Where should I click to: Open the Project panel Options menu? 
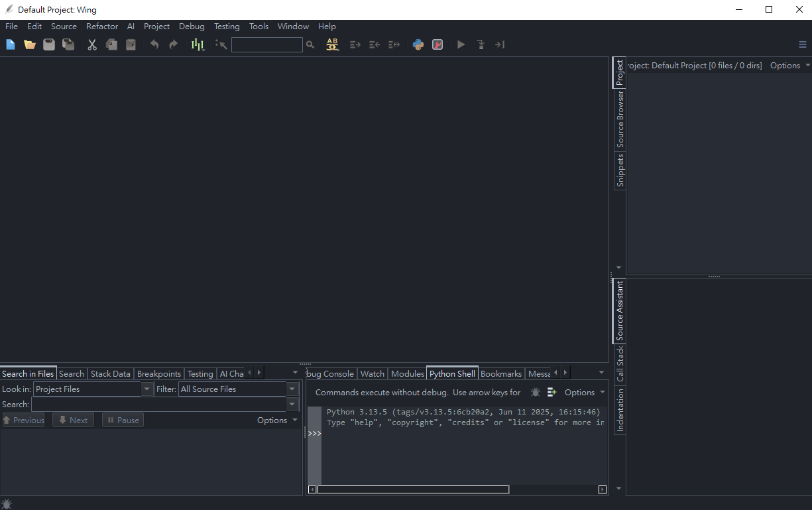[789, 66]
